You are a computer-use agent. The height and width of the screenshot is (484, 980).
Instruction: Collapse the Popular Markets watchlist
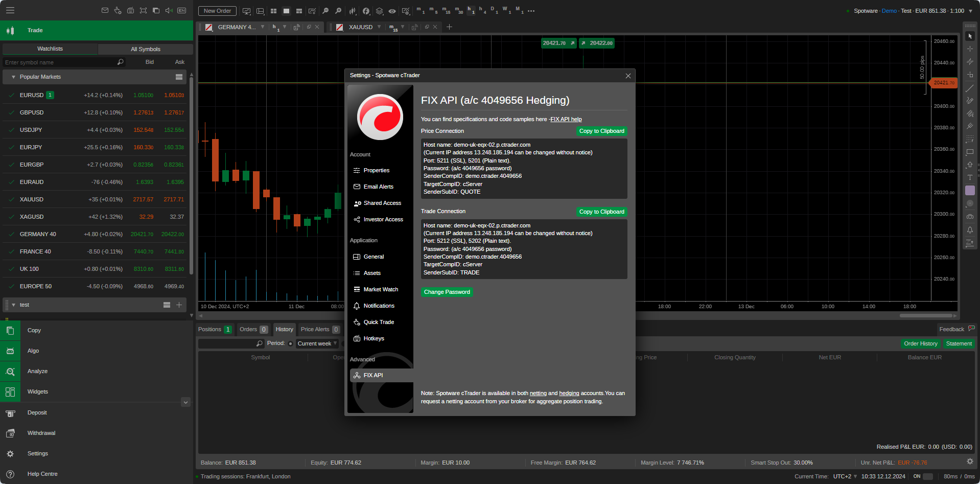coord(13,77)
